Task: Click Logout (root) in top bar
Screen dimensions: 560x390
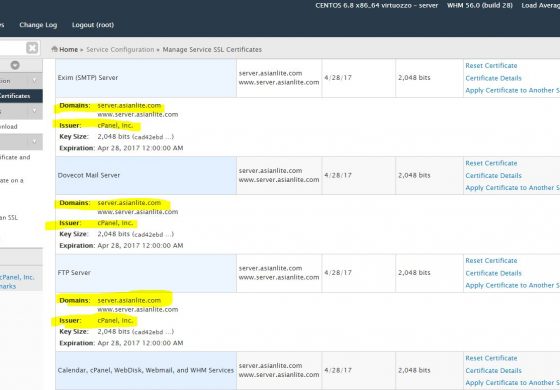Action: click(x=93, y=25)
